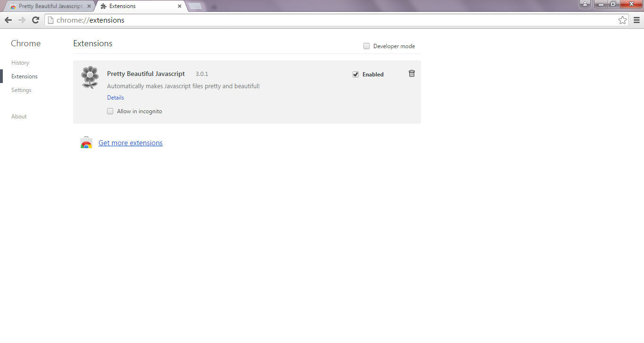This screenshot has width=644, height=343.
Task: Follow the Get more extensions link
Action: (x=131, y=143)
